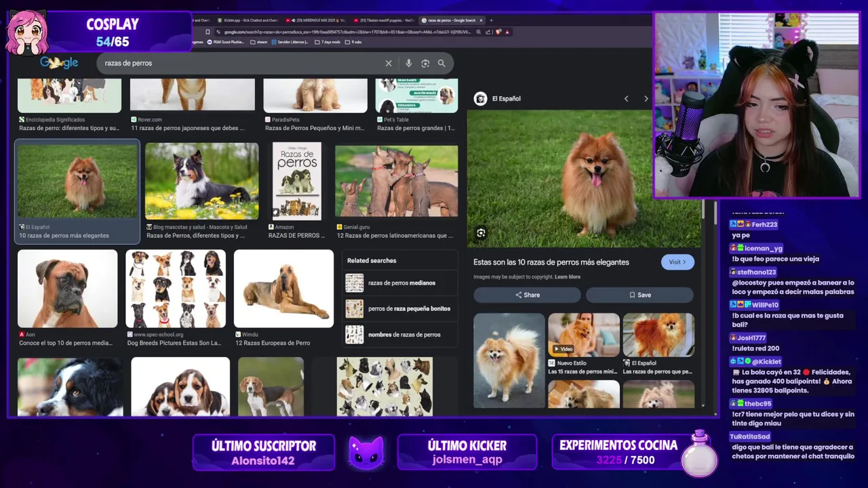Click chat username thebc95
Screen dimensions: 868x488
[x=758, y=403]
